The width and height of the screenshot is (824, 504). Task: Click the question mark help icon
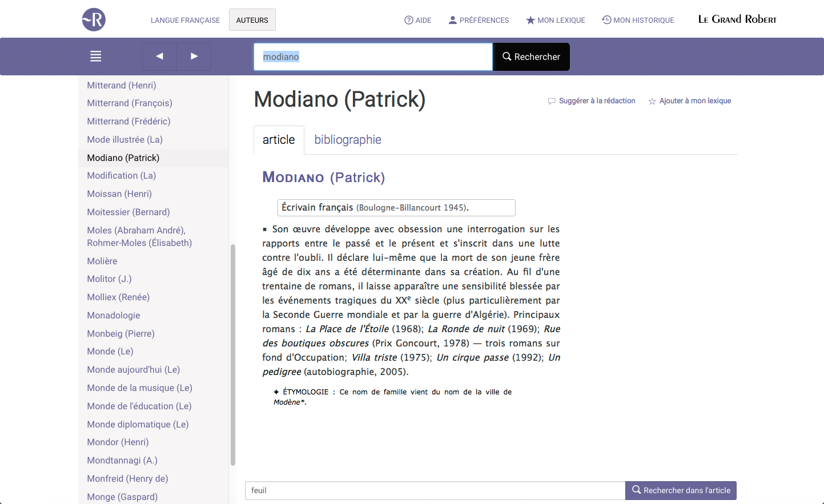point(409,20)
